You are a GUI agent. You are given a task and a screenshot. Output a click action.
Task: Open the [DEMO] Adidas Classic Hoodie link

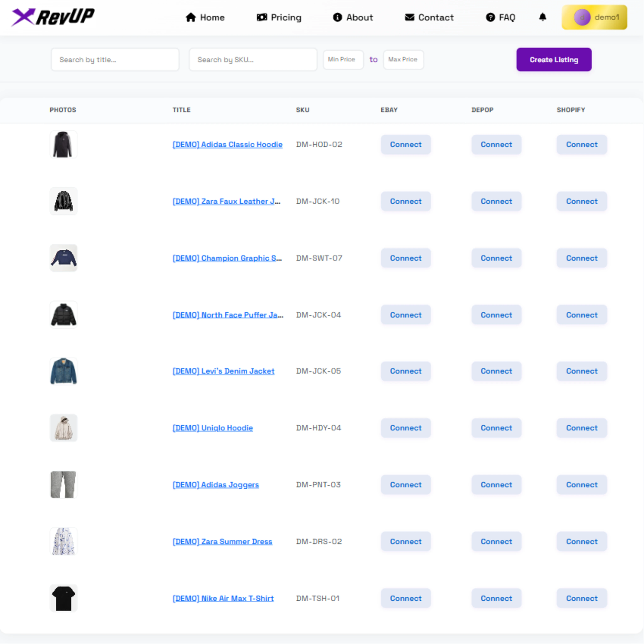point(227,144)
